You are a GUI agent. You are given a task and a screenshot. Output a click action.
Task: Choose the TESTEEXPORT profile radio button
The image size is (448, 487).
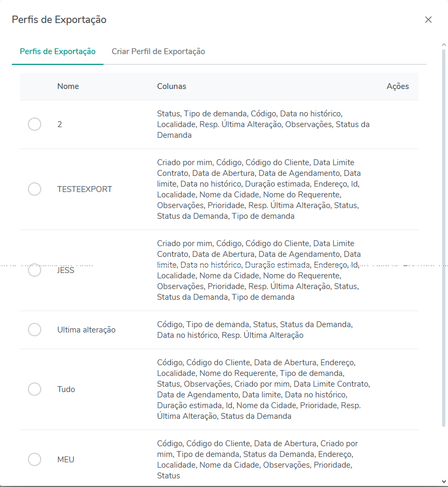click(34, 189)
